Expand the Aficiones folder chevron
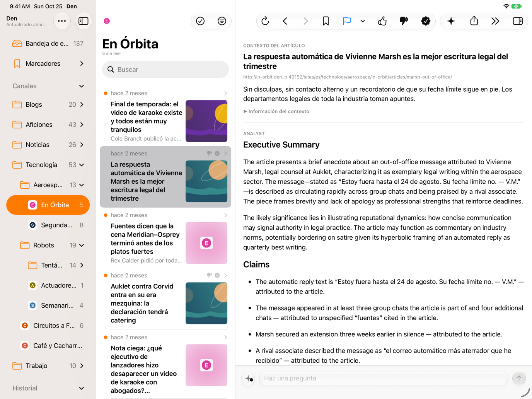The height and width of the screenshot is (399, 532). tap(82, 124)
